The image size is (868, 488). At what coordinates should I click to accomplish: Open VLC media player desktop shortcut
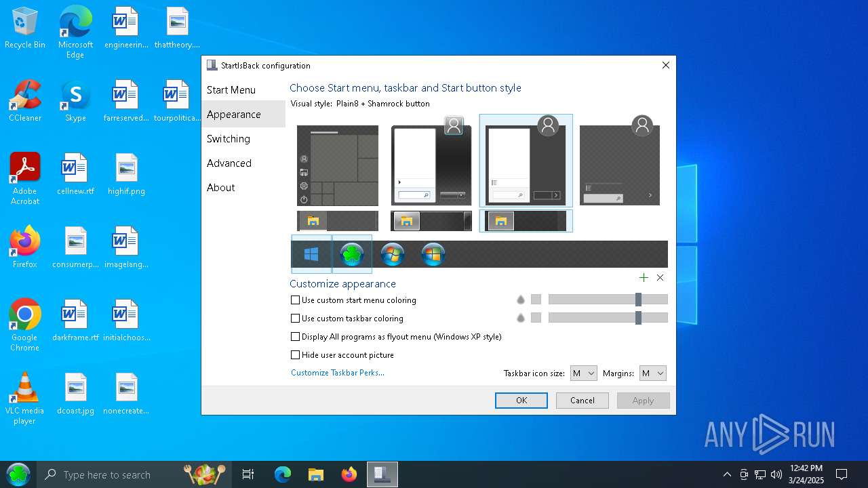25,399
